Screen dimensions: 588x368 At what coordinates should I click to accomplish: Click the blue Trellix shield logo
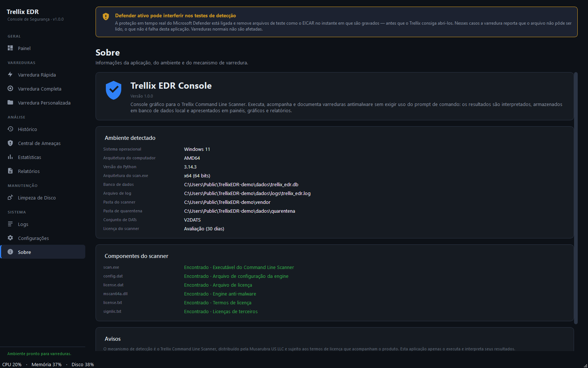tap(114, 90)
